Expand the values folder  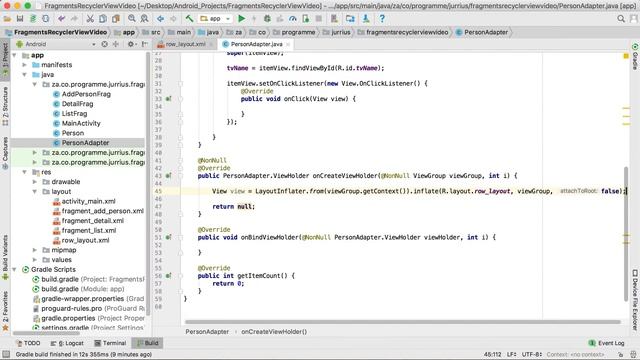click(x=35, y=260)
